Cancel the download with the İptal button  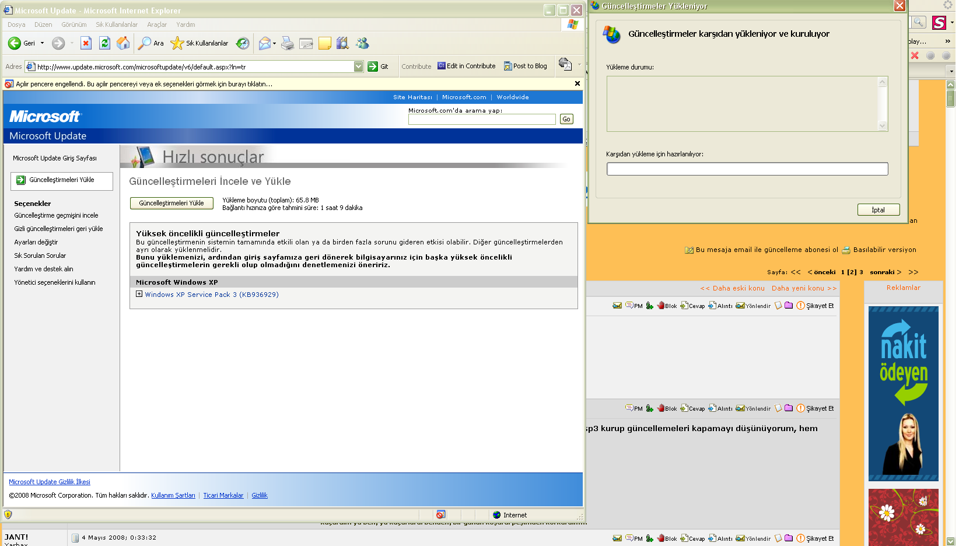point(878,210)
